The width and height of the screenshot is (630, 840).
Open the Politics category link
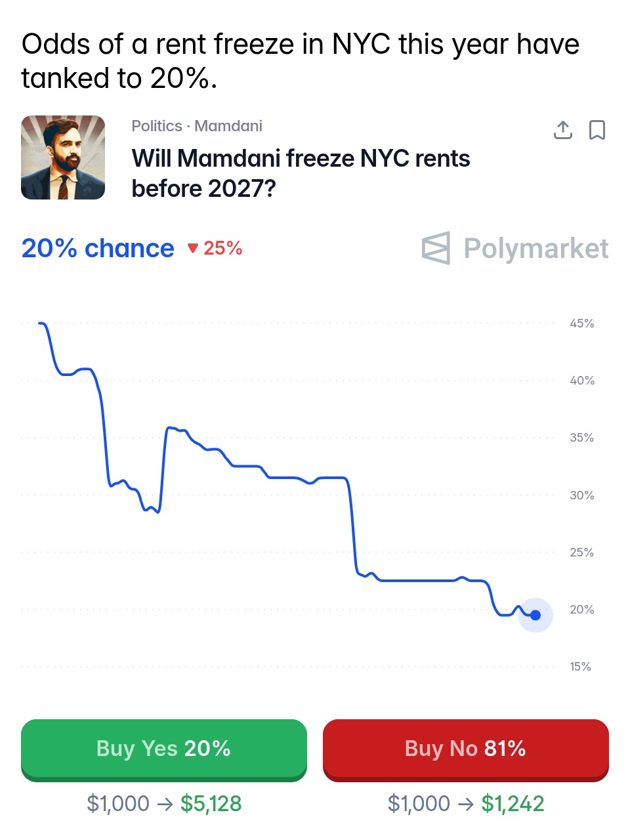[x=157, y=126]
